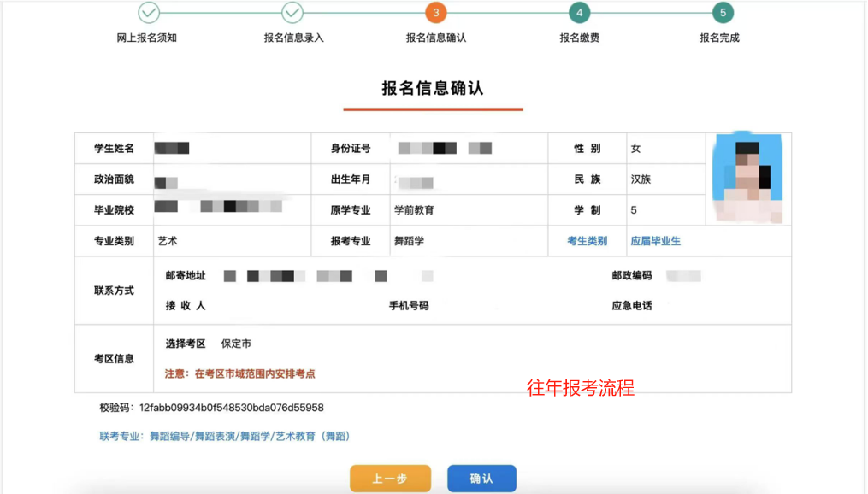The image size is (868, 494).
Task: Click the first checkmark circle in progress bar
Action: click(150, 14)
